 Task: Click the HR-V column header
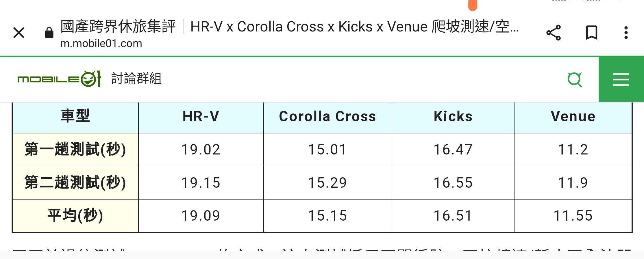(x=201, y=117)
